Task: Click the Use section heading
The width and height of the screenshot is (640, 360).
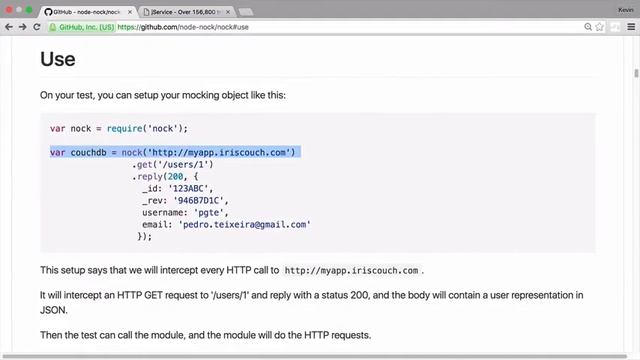Action: click(x=58, y=59)
